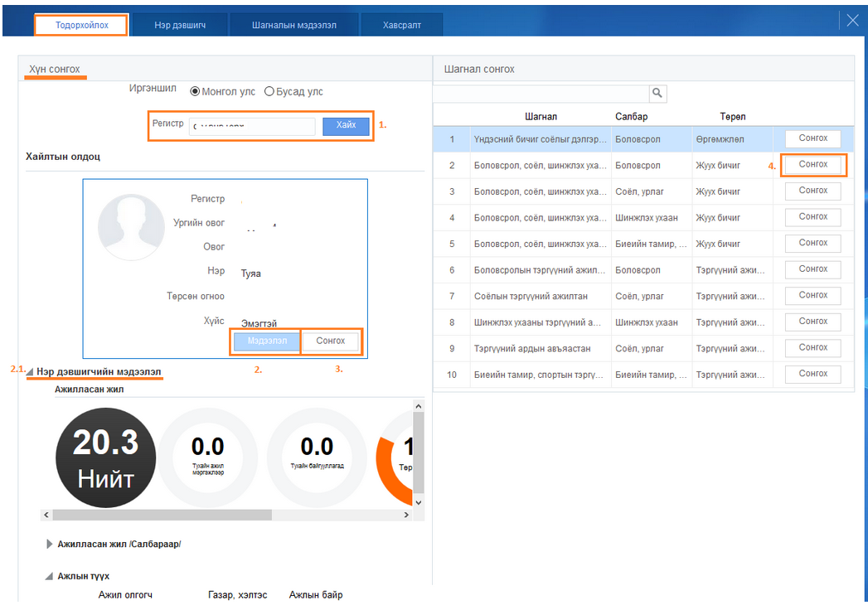Click the horizontal scrollbar thumb under the charts
Image resolution: width=868 pixels, height=610 pixels.
click(162, 515)
